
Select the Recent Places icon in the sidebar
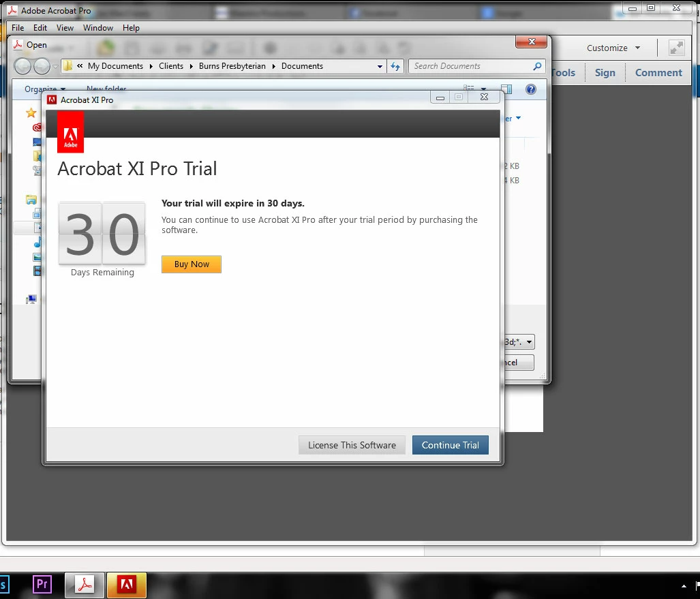coord(37,170)
